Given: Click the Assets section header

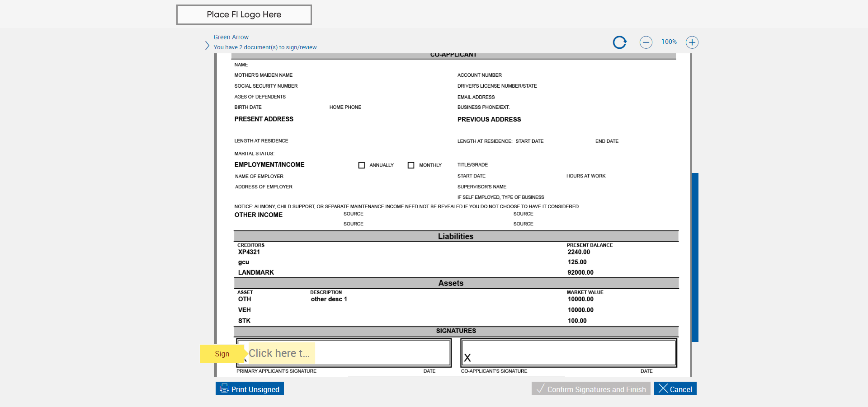Looking at the screenshot, I should pyautogui.click(x=451, y=283).
